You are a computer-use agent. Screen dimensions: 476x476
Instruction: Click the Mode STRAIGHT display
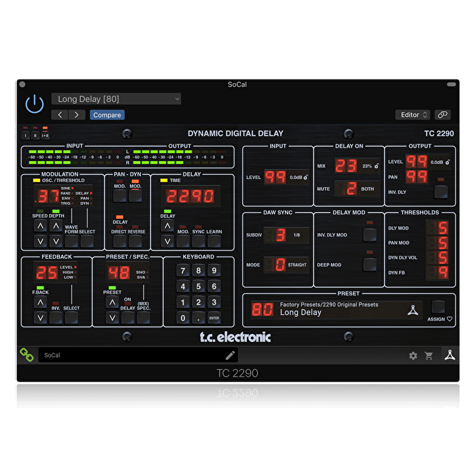click(x=286, y=265)
